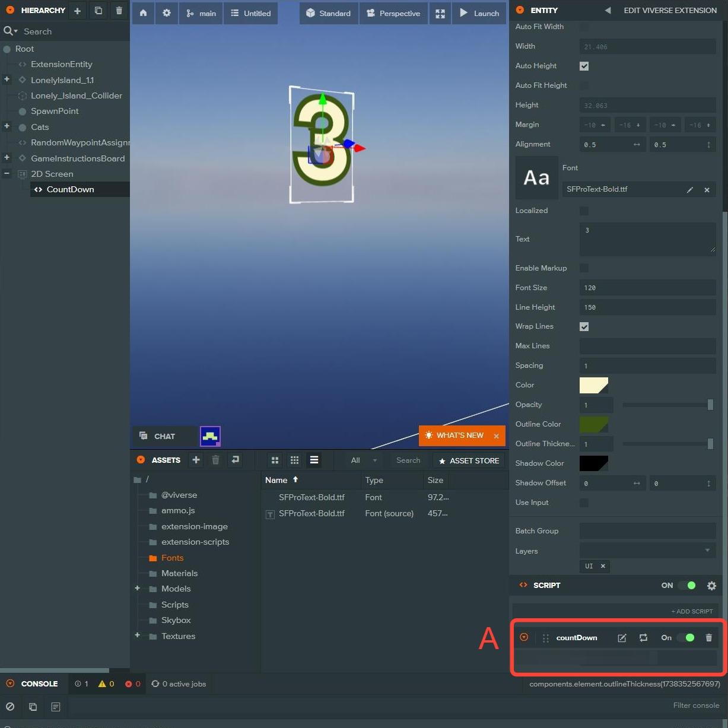728x728 pixels.
Task: Switch assets to list view
Action: (314, 460)
